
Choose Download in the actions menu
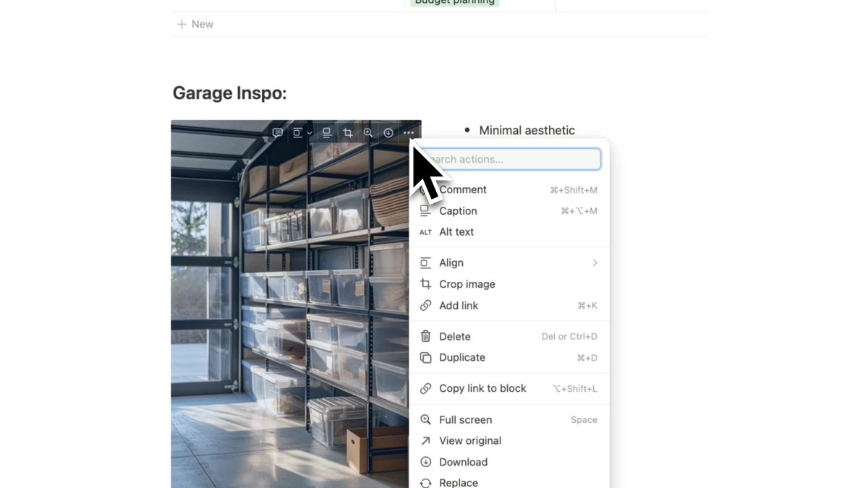point(509,462)
